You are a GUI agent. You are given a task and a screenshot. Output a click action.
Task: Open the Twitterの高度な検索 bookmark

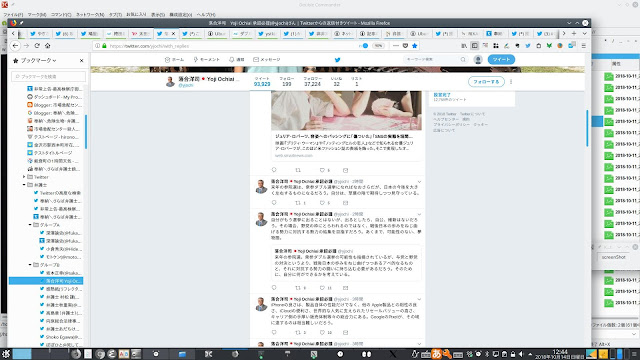[57, 193]
